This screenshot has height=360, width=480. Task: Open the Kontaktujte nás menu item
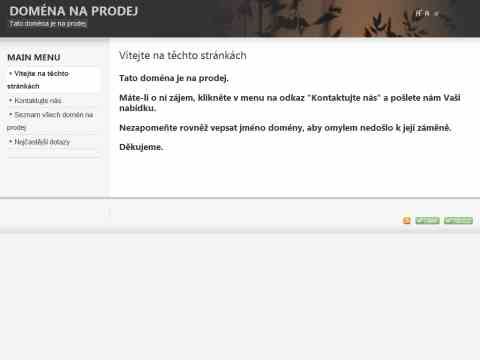coord(38,100)
